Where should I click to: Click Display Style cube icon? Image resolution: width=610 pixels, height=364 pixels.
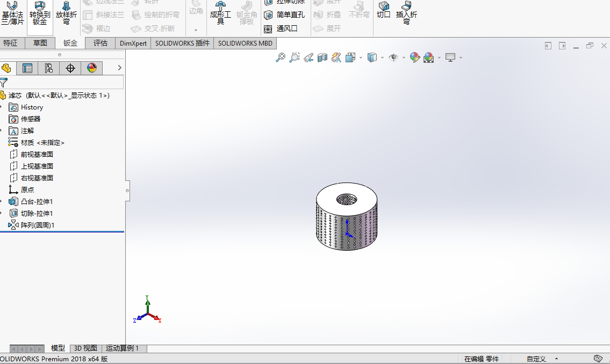(372, 58)
